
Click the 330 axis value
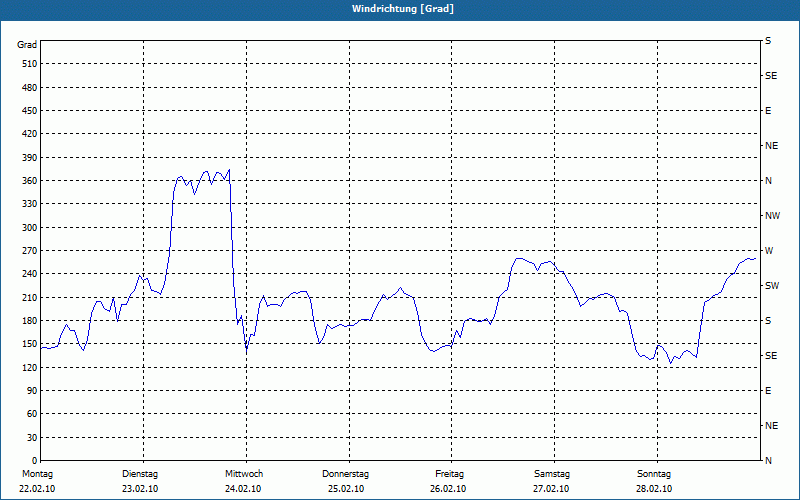pos(30,204)
